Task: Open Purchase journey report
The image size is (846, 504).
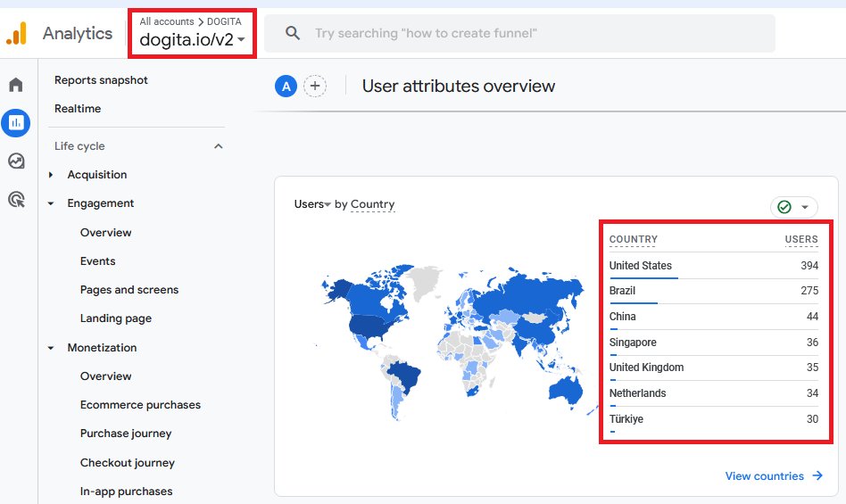Action: [x=126, y=434]
